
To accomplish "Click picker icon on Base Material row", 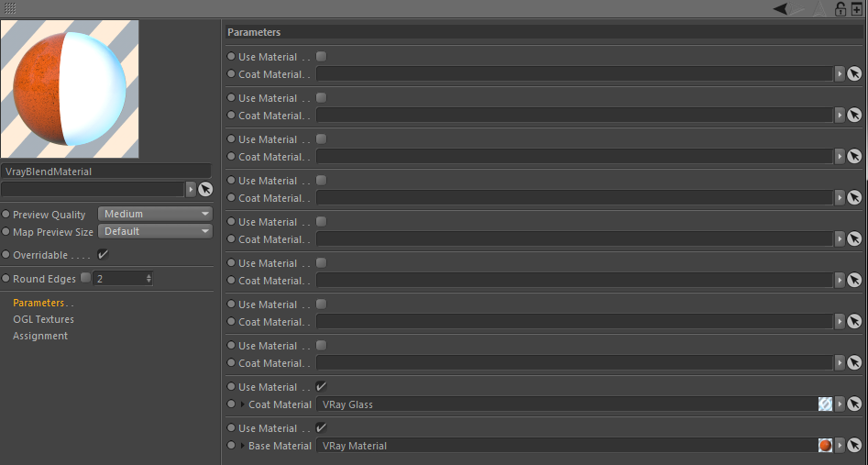I will click(854, 445).
